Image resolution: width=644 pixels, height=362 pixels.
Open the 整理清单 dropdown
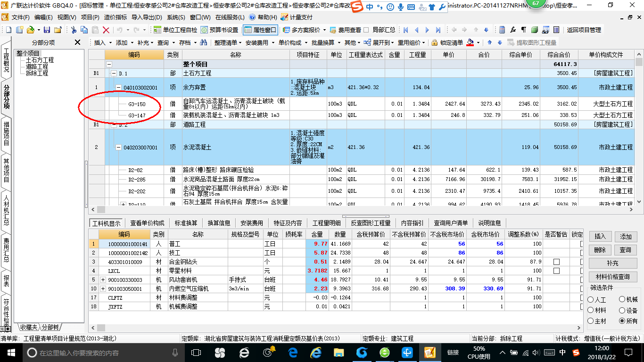coord(228,42)
